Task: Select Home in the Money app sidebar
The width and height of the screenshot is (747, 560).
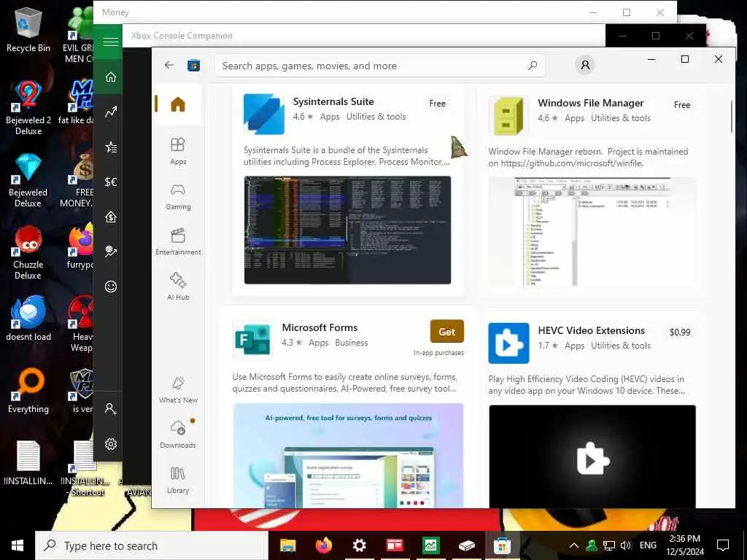Action: (111, 77)
